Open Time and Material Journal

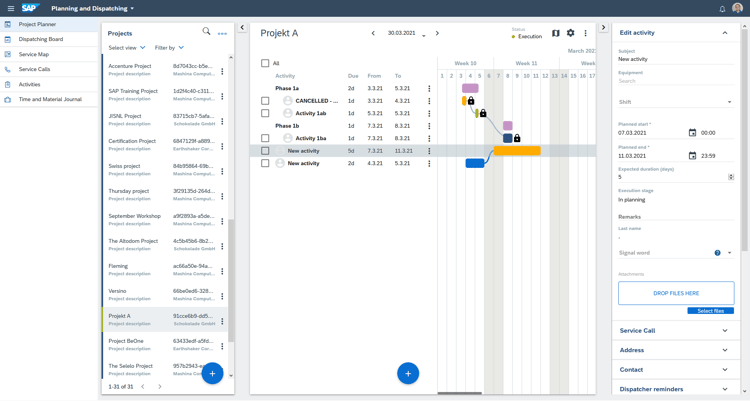(49, 100)
